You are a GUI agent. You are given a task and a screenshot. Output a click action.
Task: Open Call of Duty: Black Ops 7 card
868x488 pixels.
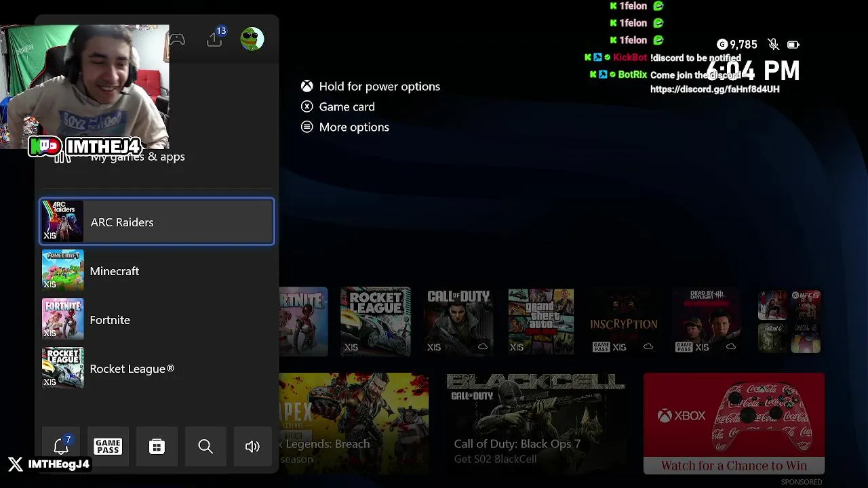point(536,424)
